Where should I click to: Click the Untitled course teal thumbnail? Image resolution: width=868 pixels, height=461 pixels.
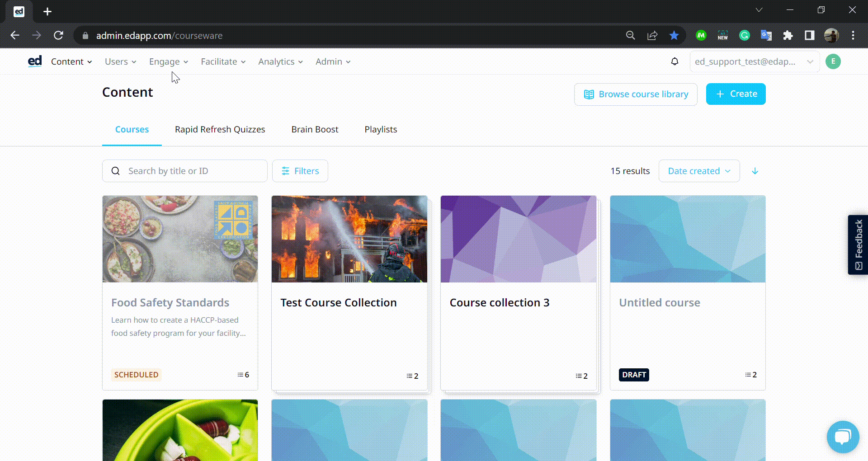[x=688, y=239]
